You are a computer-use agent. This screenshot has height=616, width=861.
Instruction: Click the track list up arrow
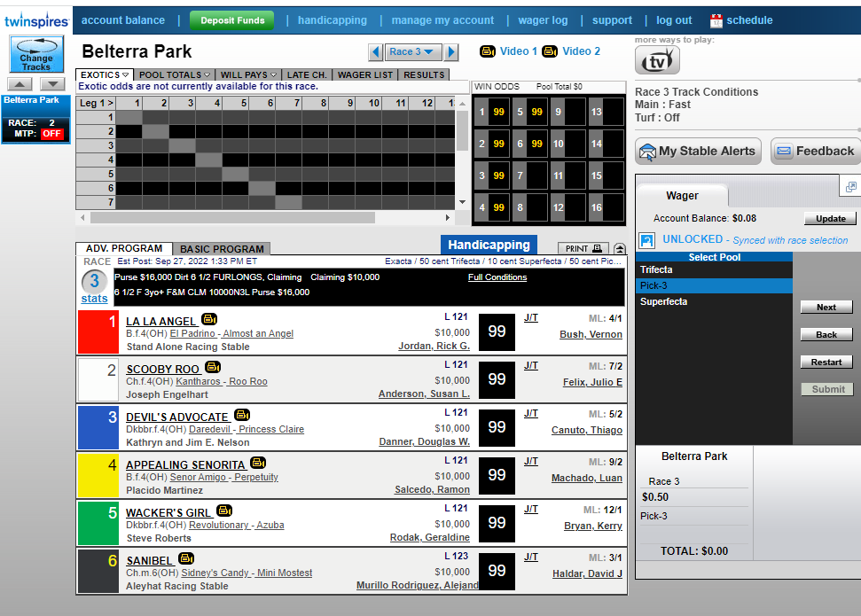(20, 84)
